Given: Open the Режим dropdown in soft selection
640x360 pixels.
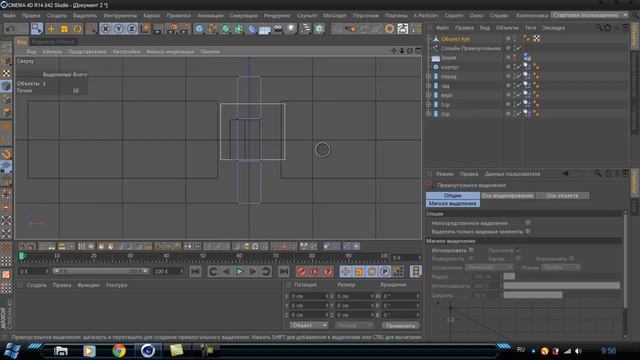Looking at the screenshot, I should point(561,267).
